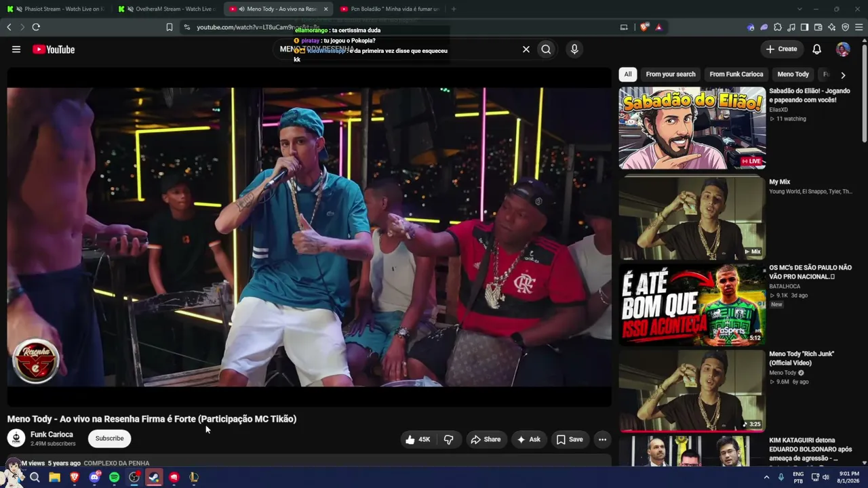Open the Leo AI sparkle icon

point(831,27)
